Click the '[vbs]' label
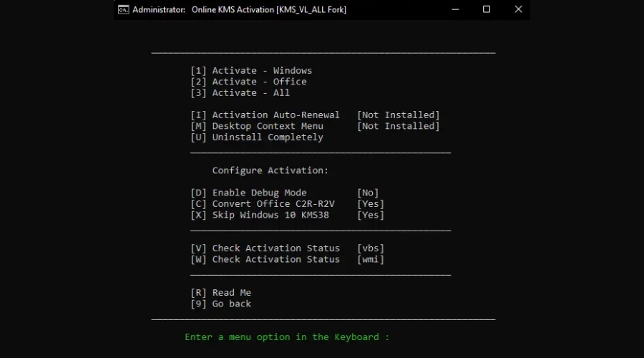The image size is (644, 358). tap(371, 248)
